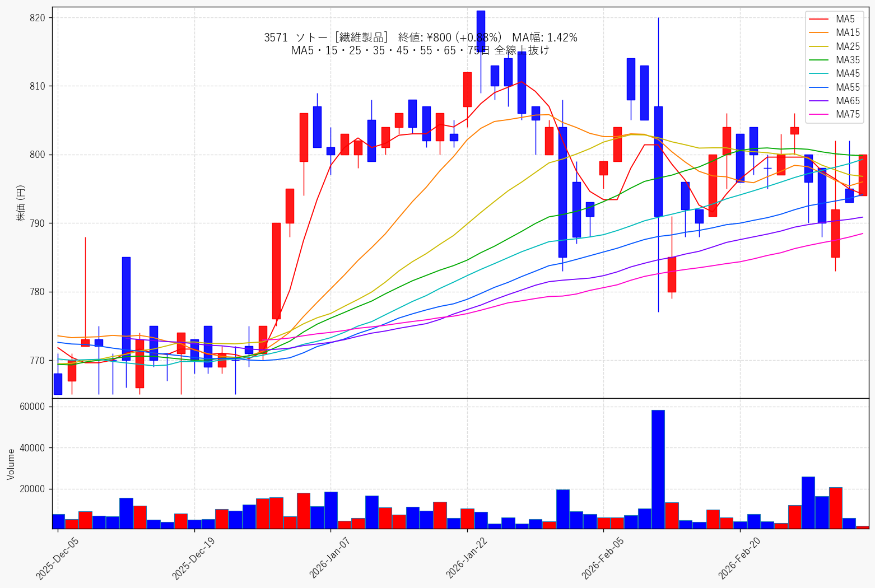The image size is (875, 588).
Task: Click the 2026-Jan-22 date label
Action: coord(467,558)
